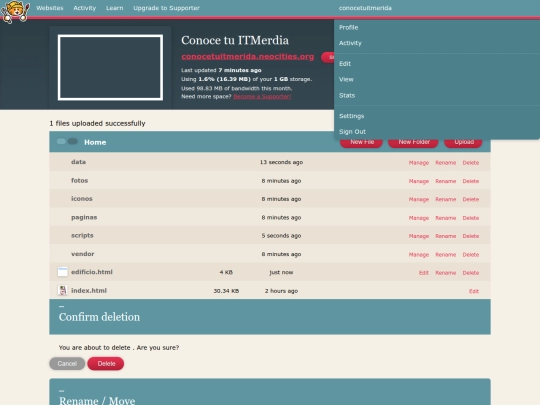Choose Edit in account menu
Image resolution: width=540 pixels, height=405 pixels.
345,64
